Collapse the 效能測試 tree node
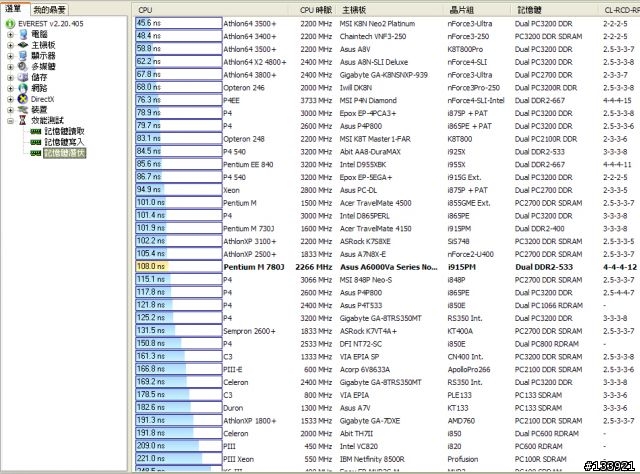Image resolution: width=640 pixels, height=474 pixels. 11,120
